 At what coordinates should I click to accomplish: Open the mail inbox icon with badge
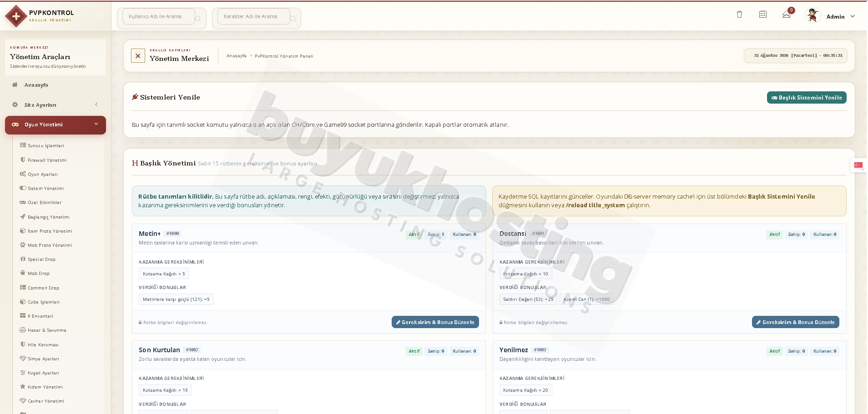787,15
